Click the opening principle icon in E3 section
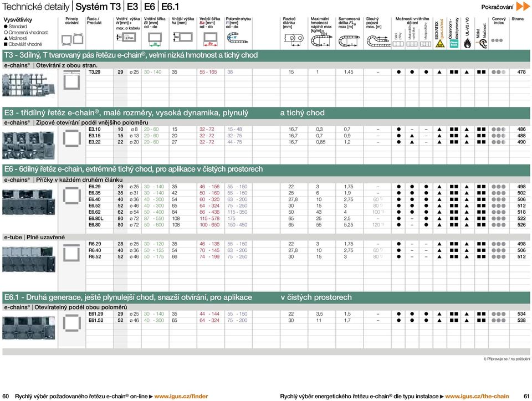 pos(71,138)
